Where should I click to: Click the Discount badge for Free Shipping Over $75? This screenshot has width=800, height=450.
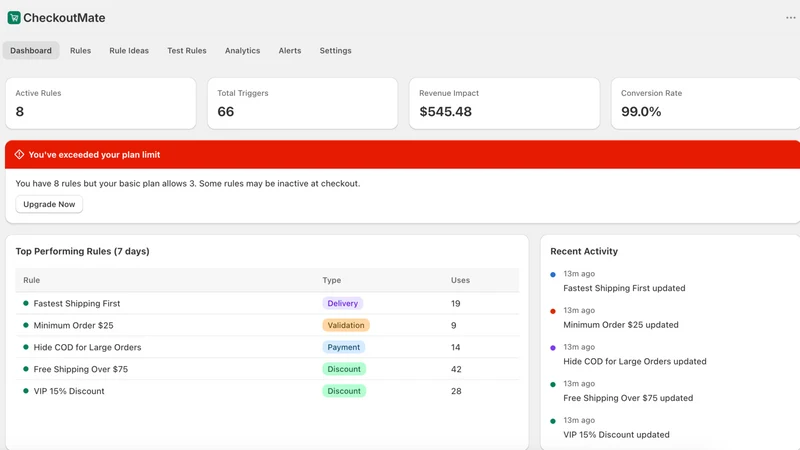coord(344,369)
